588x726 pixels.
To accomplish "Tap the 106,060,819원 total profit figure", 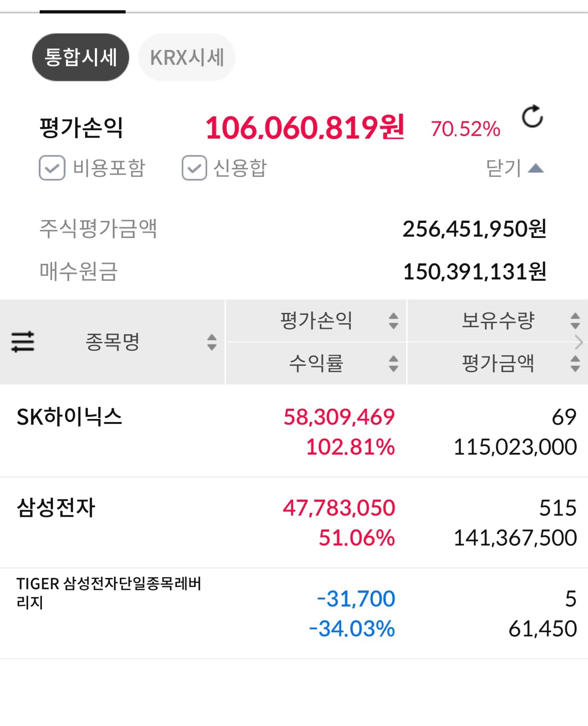I will click(304, 127).
